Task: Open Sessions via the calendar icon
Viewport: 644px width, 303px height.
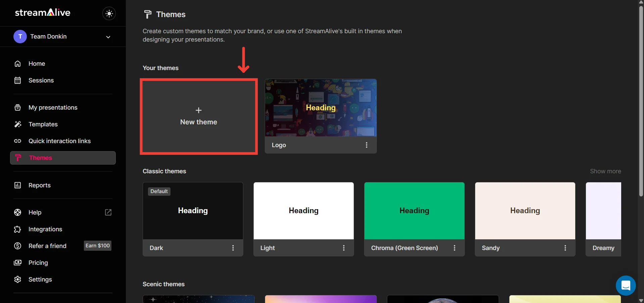Action: 18,80
